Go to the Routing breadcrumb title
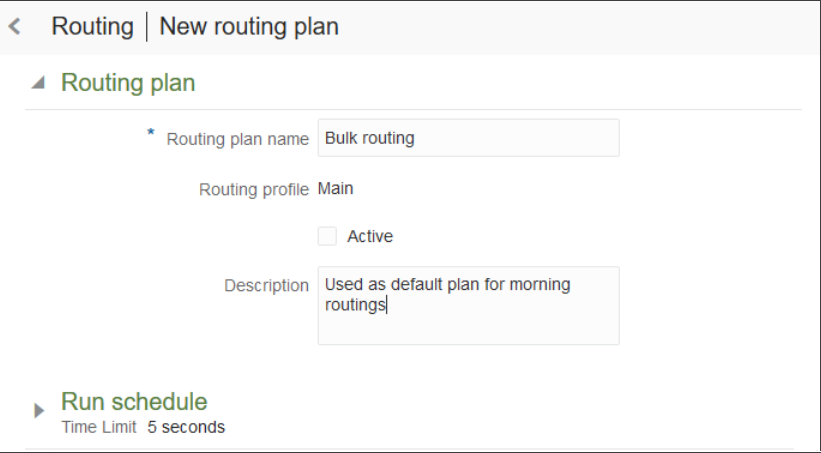 [93, 27]
